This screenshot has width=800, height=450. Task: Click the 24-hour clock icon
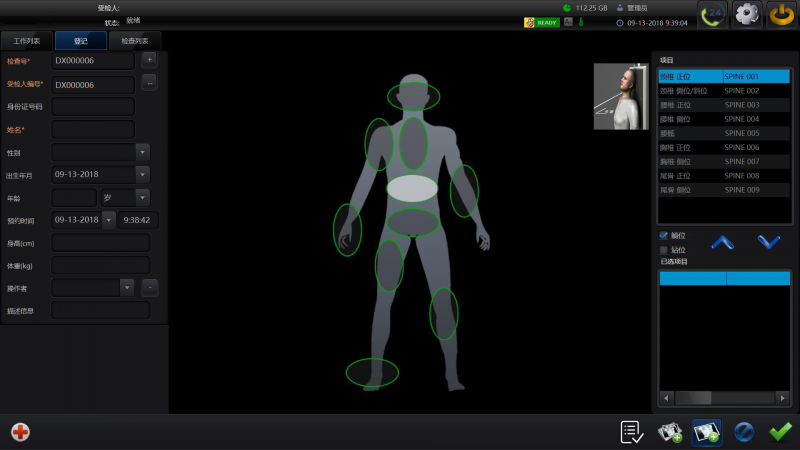click(x=713, y=14)
